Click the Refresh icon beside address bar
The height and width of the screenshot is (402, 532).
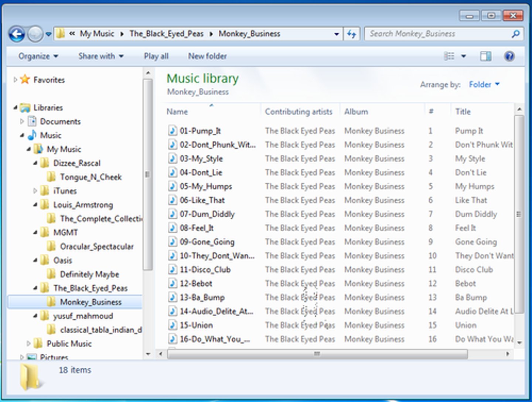[351, 34]
